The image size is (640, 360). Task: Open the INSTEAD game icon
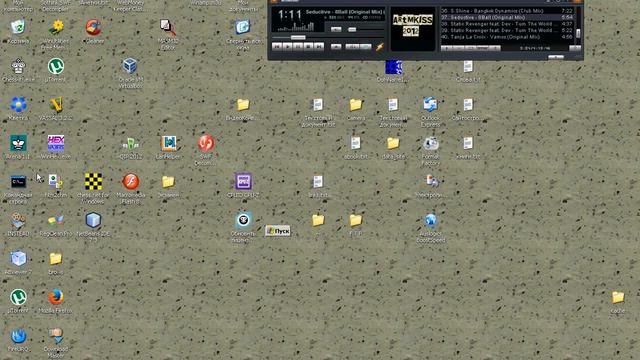18,220
